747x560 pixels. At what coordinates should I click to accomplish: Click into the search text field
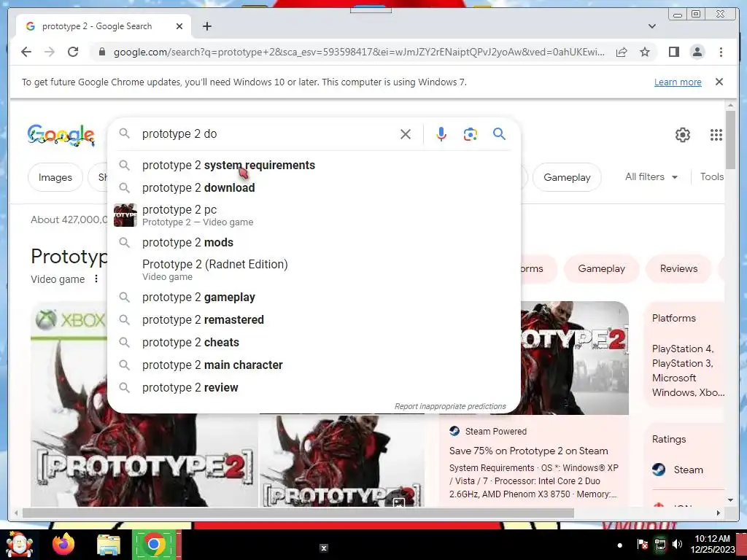tap(267, 134)
